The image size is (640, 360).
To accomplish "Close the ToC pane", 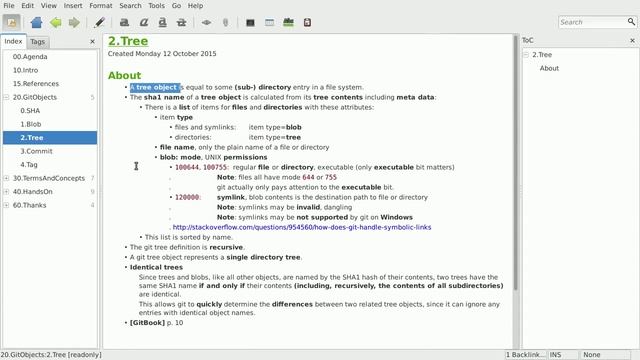I will (632, 40).
